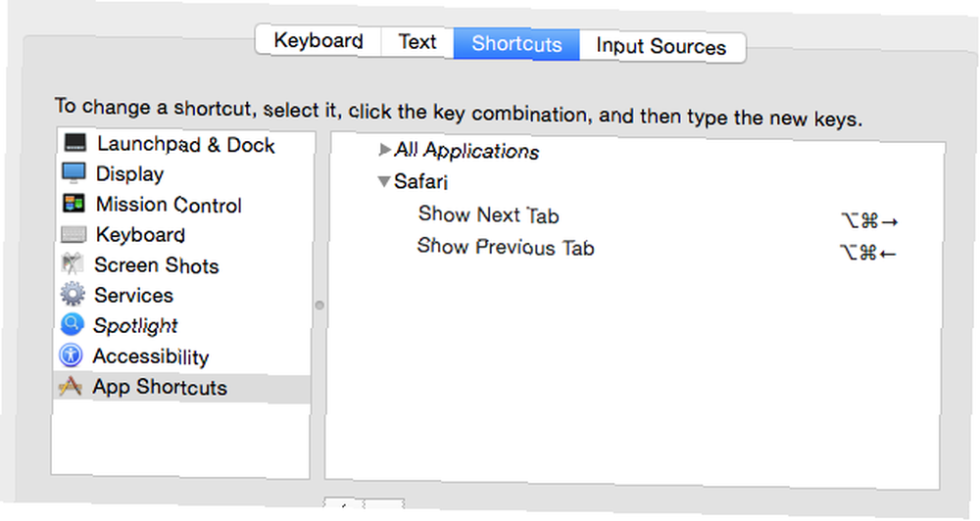Viewport: 980px width, 521px height.
Task: Click the Keyboard category icon
Action: point(73,234)
